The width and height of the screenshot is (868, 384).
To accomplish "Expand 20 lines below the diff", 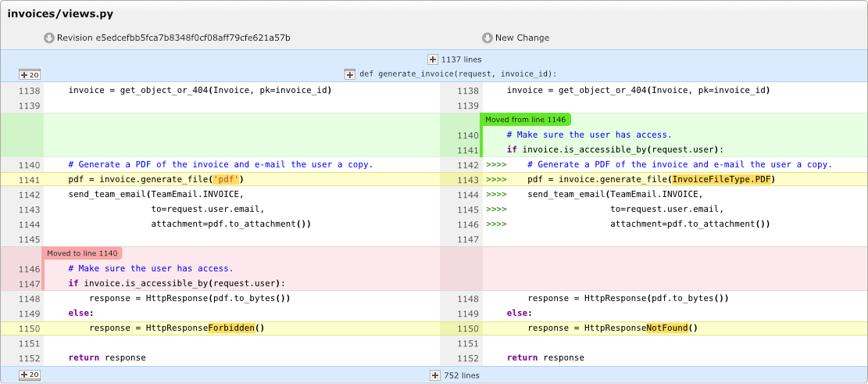I will coord(30,375).
